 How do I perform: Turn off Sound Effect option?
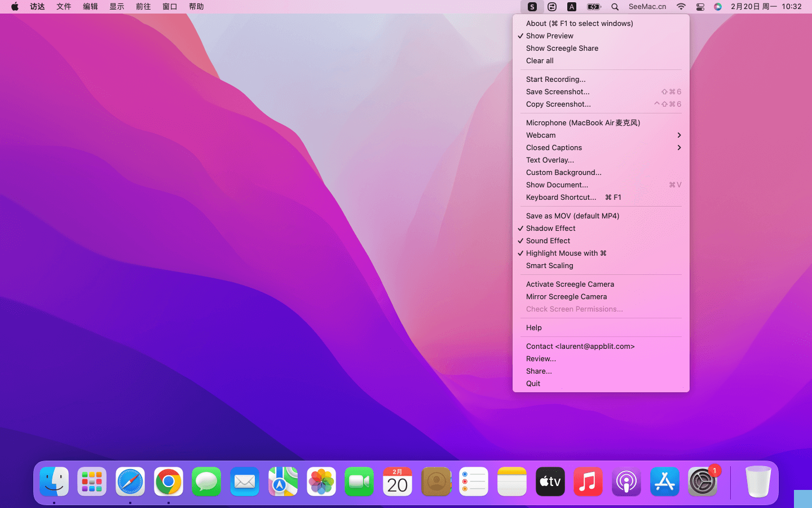click(548, 240)
